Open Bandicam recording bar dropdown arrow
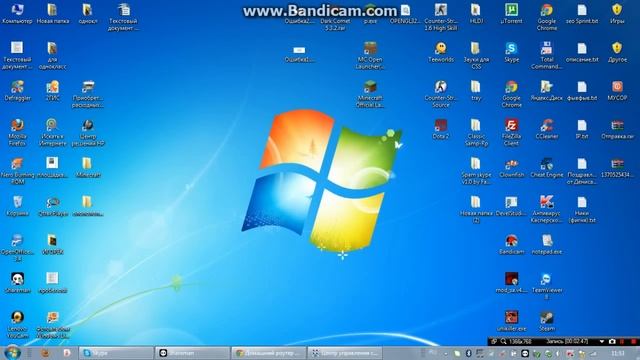The height and width of the screenshot is (360, 640). pyautogui.click(x=602, y=341)
